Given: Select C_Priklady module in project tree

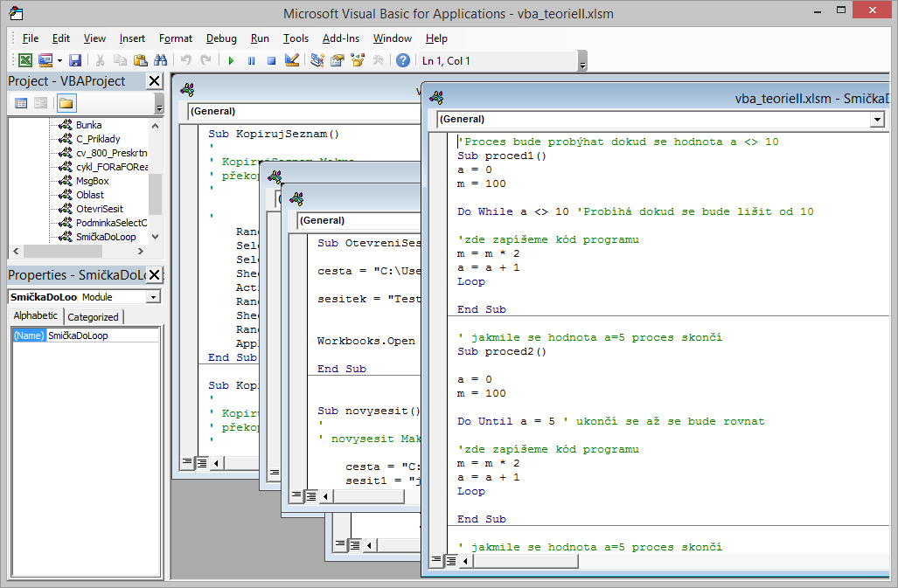Looking at the screenshot, I should click(98, 139).
